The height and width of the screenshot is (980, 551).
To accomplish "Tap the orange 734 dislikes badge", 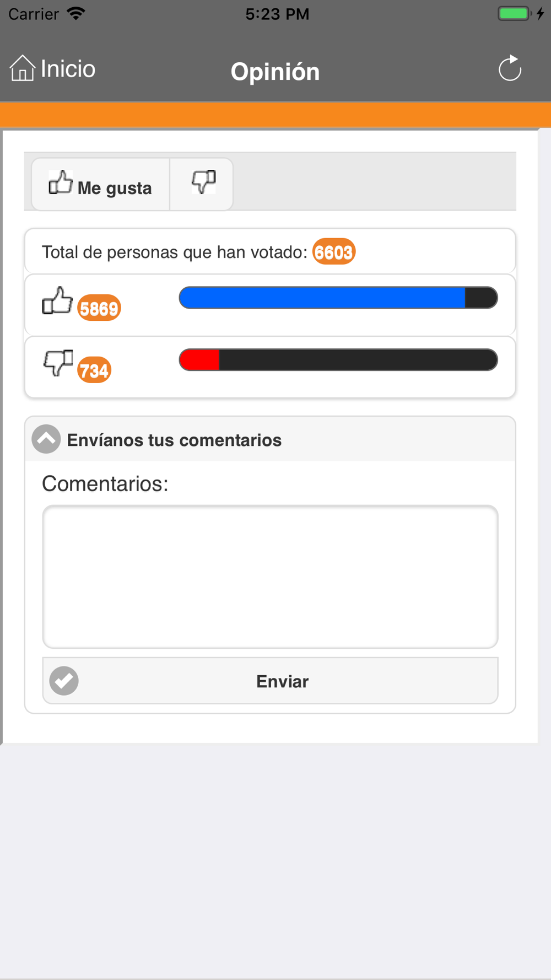I will click(x=94, y=370).
